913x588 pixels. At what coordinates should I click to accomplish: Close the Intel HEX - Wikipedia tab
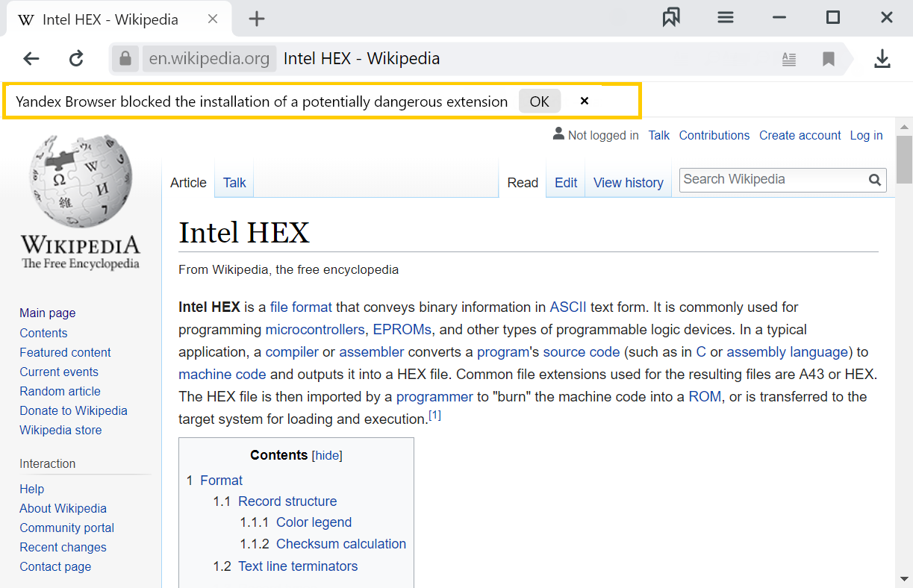(213, 19)
